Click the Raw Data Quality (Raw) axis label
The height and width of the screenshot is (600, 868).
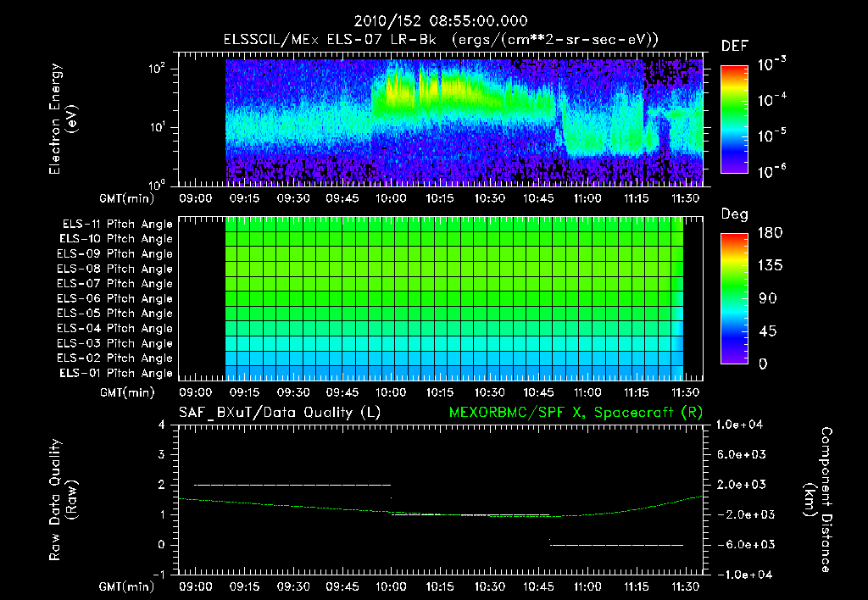click(x=63, y=500)
